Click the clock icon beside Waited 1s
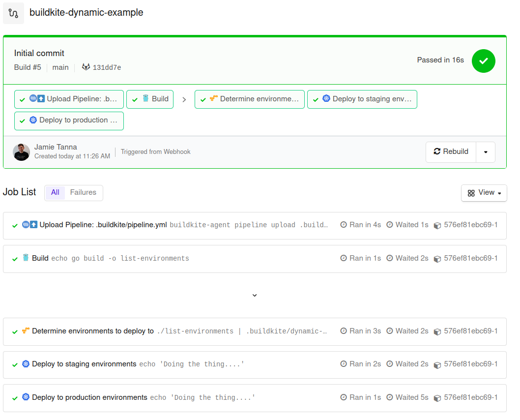This screenshot has height=420, width=520. click(390, 225)
